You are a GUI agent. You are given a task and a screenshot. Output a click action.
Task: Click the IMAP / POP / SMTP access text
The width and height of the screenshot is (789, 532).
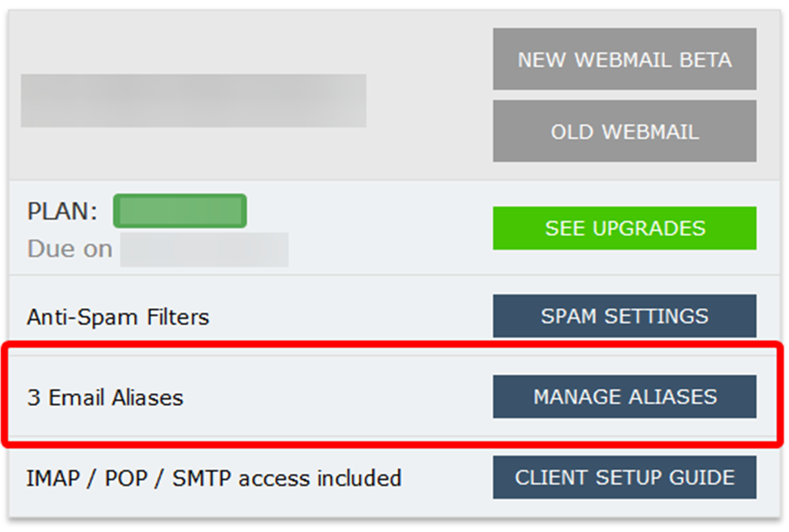(x=214, y=478)
